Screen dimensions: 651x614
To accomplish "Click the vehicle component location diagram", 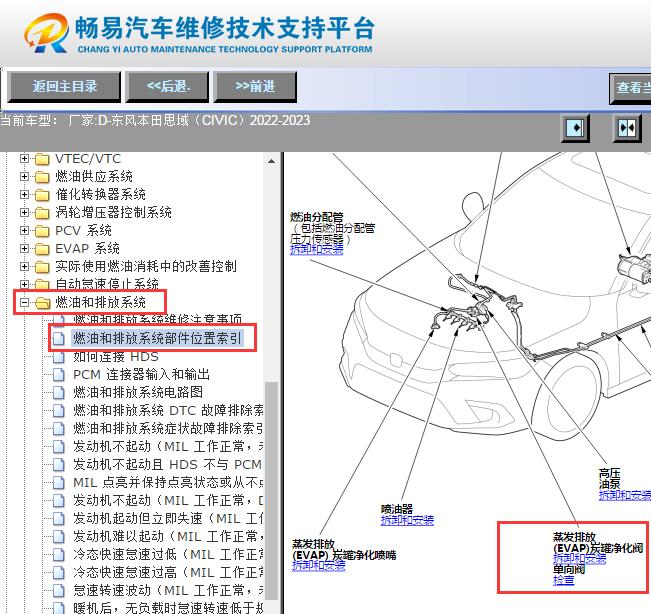I will (x=467, y=382).
